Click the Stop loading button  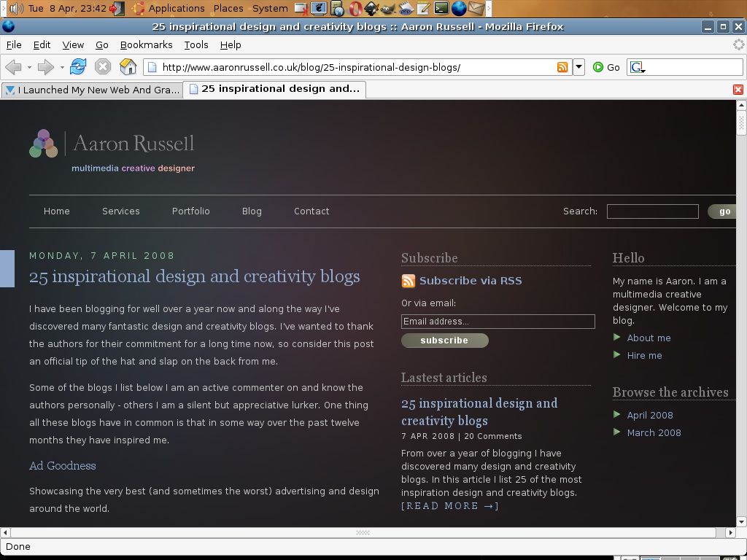click(102, 66)
